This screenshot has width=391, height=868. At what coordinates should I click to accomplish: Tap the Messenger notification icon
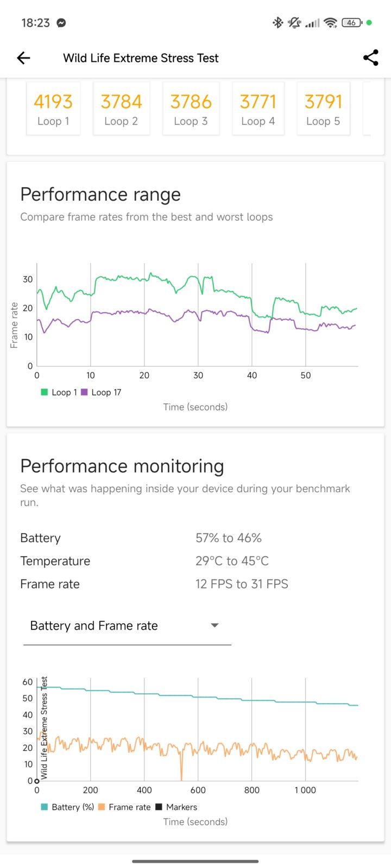click(61, 23)
